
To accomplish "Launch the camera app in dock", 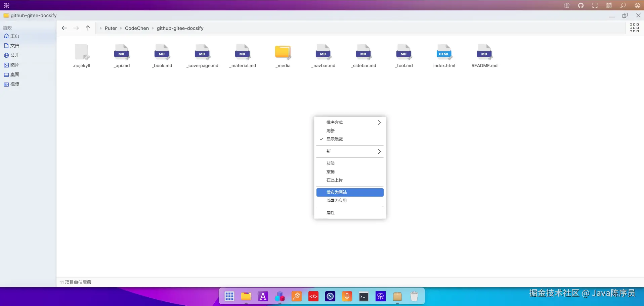I will coord(330,296).
